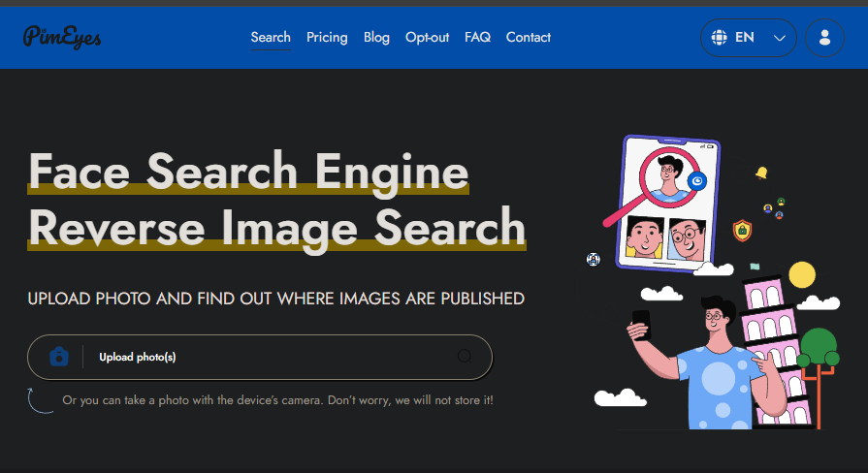This screenshot has height=473, width=868.
Task: Click "UPLOAD PHOTO AND FIND OUT WHERE IMAGES ARE PUBLISHED"
Action: pos(276,299)
